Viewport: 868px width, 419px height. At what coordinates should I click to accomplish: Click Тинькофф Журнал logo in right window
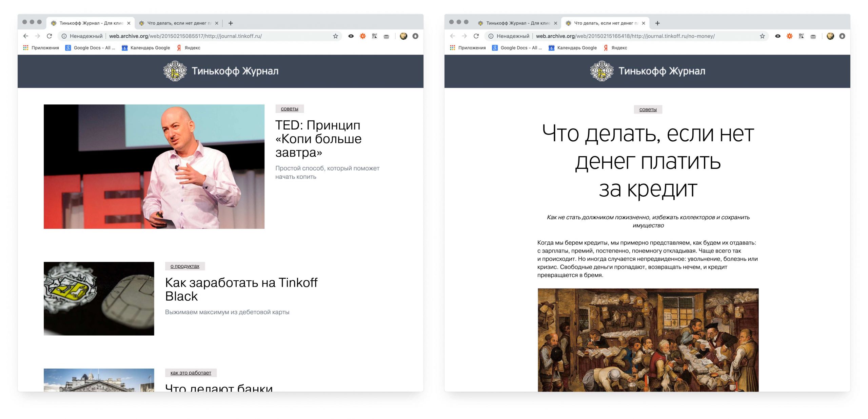[648, 71]
